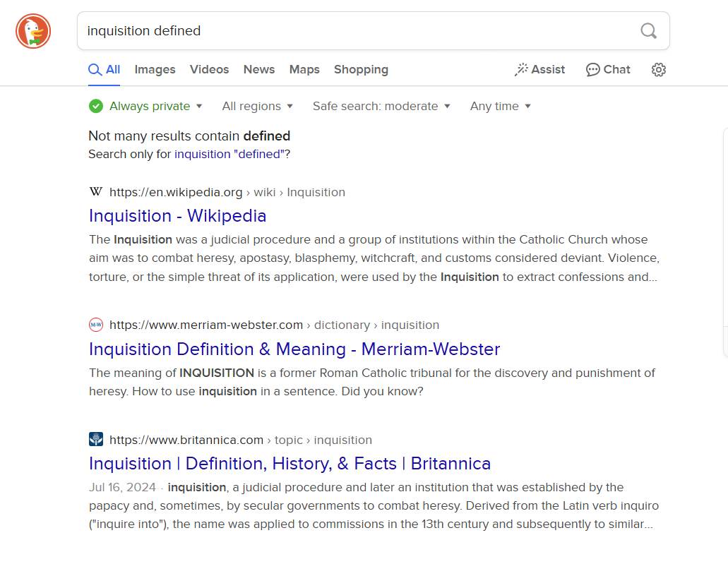The image size is (728, 564).
Task: Click the Assist wand icon
Action: (521, 70)
